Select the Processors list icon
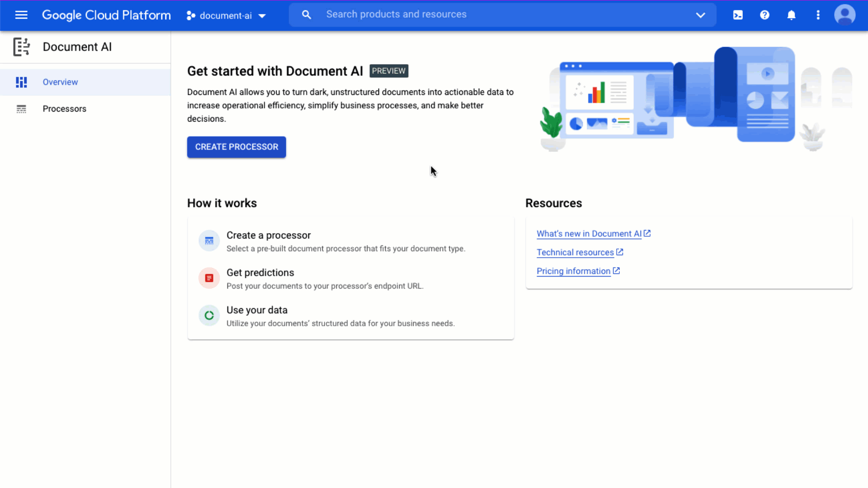The height and width of the screenshot is (488, 868). (x=21, y=108)
